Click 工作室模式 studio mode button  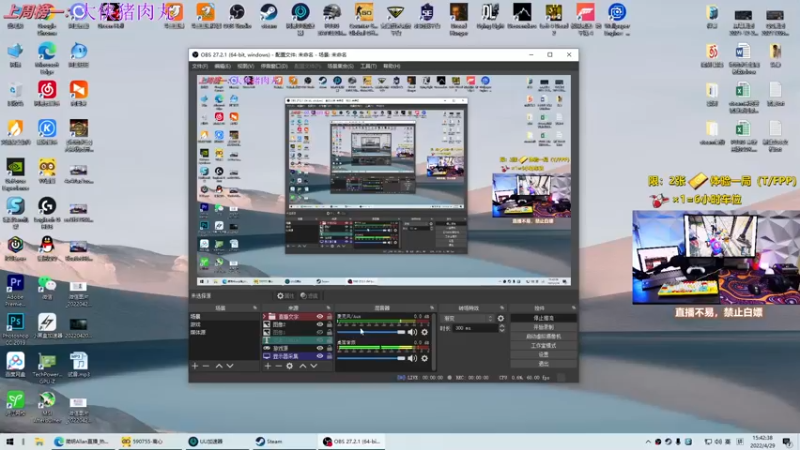point(543,345)
